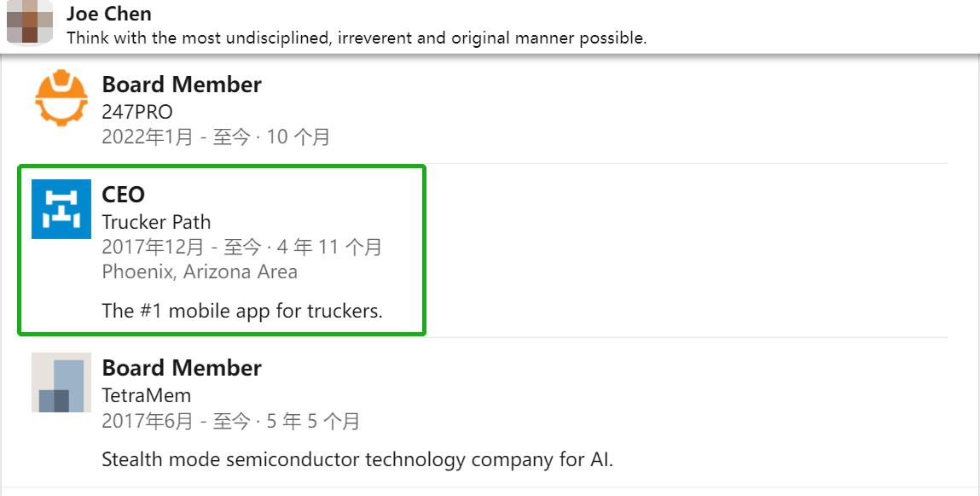This screenshot has width=980, height=496.
Task: Click the Joe Chen name in header
Action: coord(109,14)
